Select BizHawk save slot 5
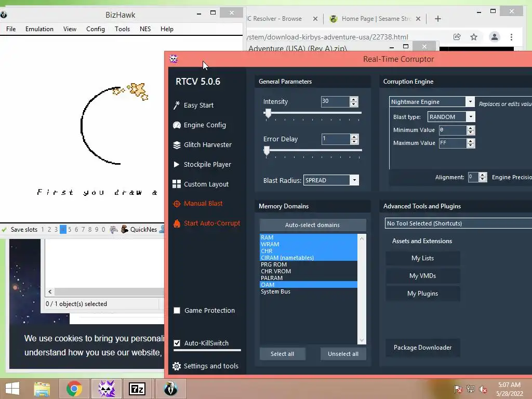 70,229
